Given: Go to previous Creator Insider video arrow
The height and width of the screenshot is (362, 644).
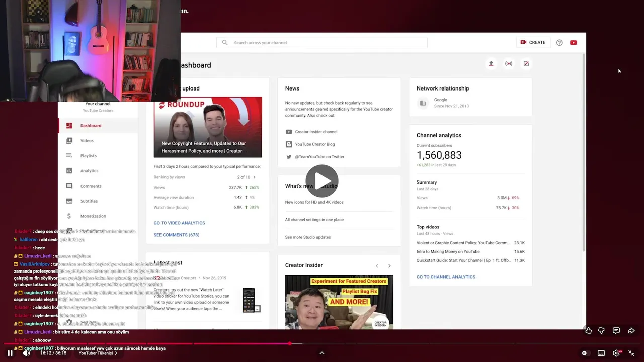Looking at the screenshot, I should [x=376, y=266].
